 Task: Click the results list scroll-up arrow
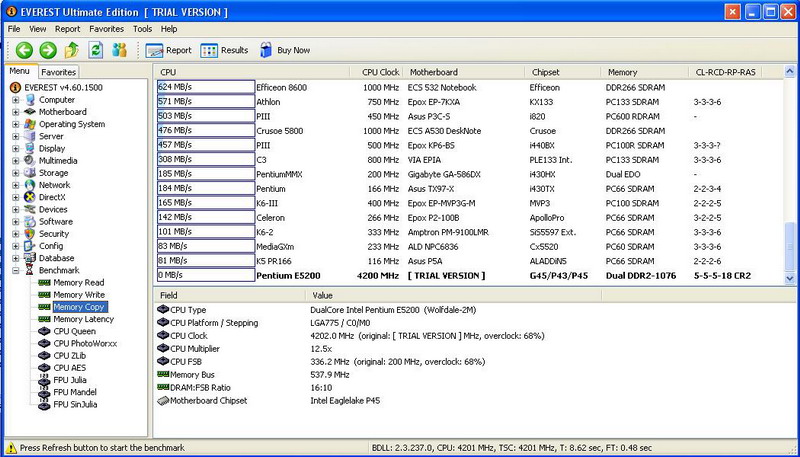[789, 71]
